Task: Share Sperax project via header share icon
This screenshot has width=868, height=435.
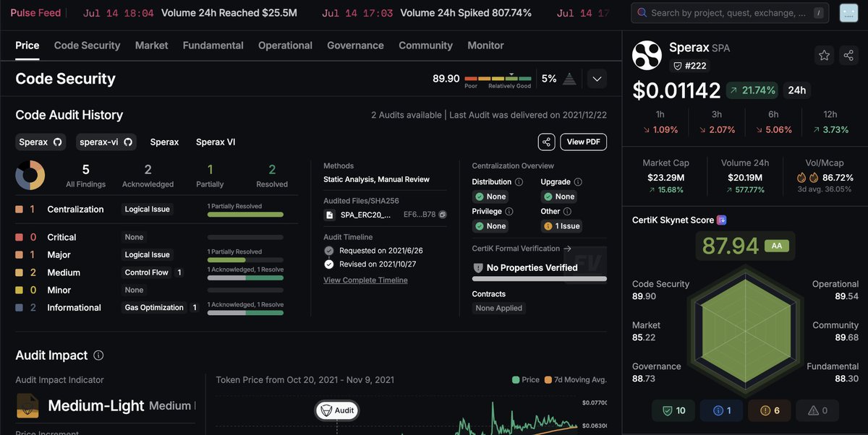Action: point(848,55)
